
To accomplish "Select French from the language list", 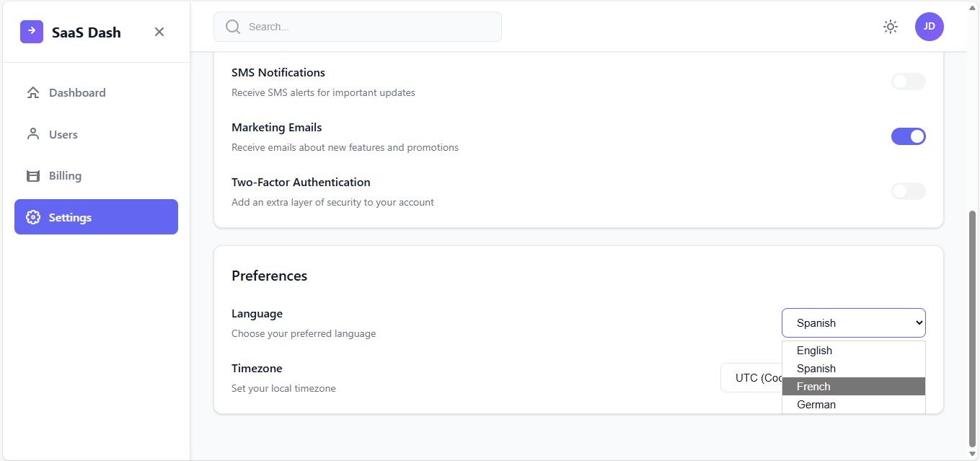I will click(813, 387).
